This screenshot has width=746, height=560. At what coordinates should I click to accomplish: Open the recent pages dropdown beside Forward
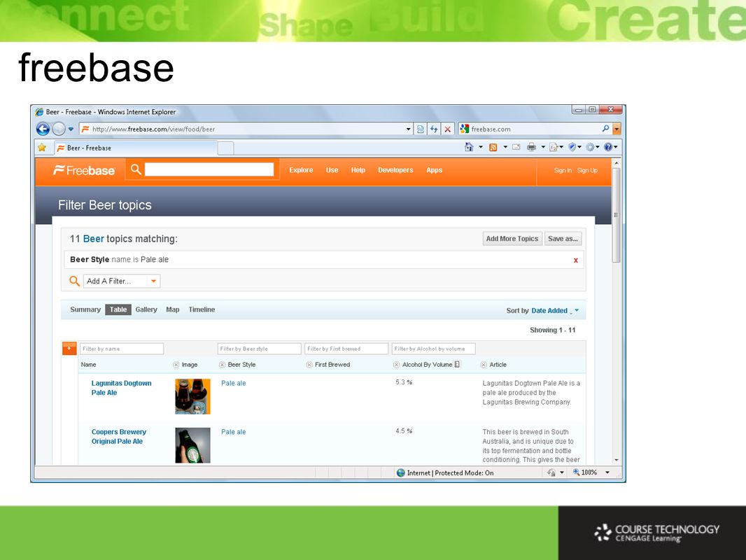pos(71,129)
